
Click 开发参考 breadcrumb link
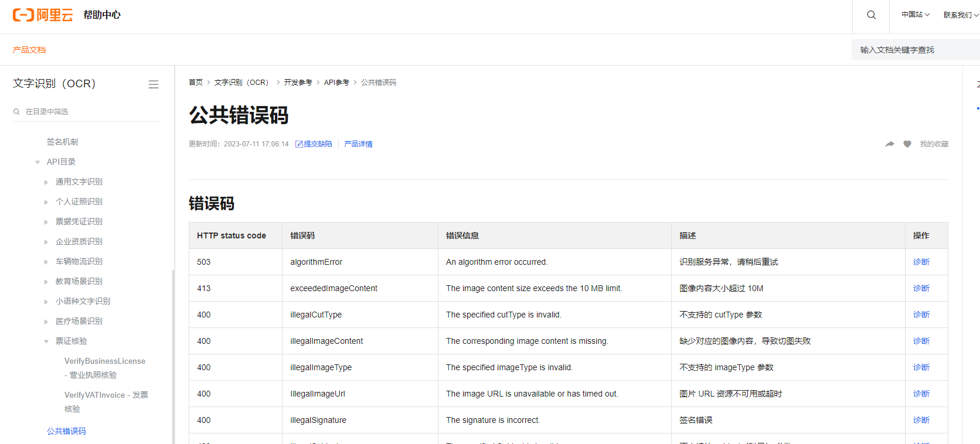pyautogui.click(x=298, y=83)
